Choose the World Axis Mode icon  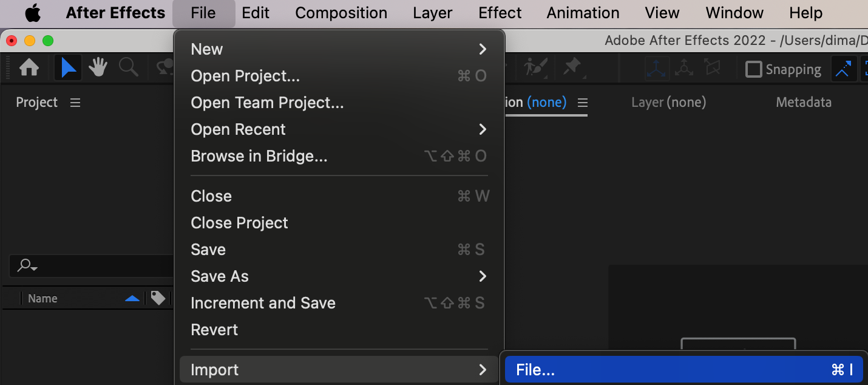pyautogui.click(x=684, y=68)
